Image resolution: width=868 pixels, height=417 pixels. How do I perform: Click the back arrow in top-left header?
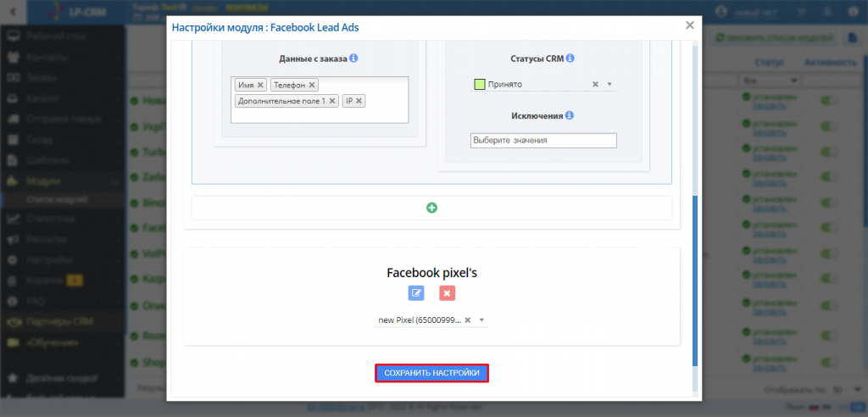pos(13,12)
